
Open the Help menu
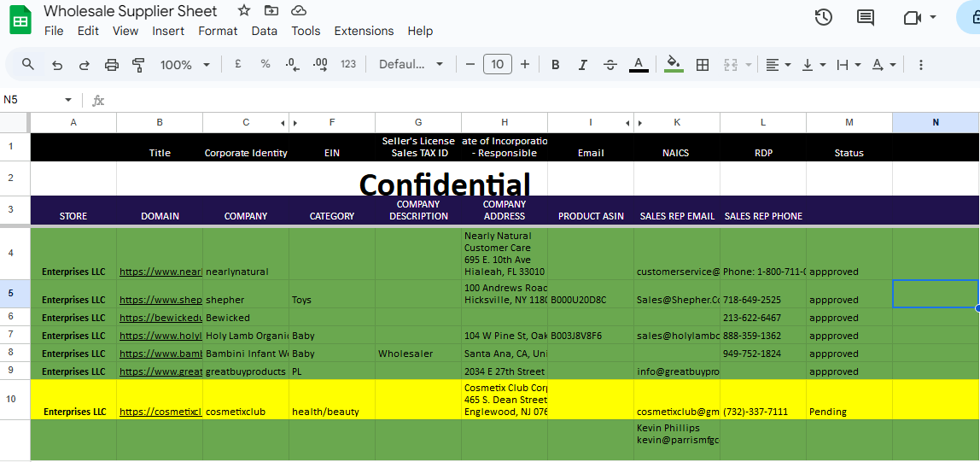coord(420,31)
